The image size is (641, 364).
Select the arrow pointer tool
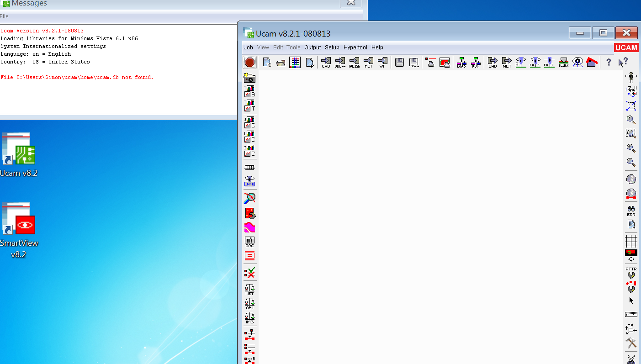click(631, 301)
